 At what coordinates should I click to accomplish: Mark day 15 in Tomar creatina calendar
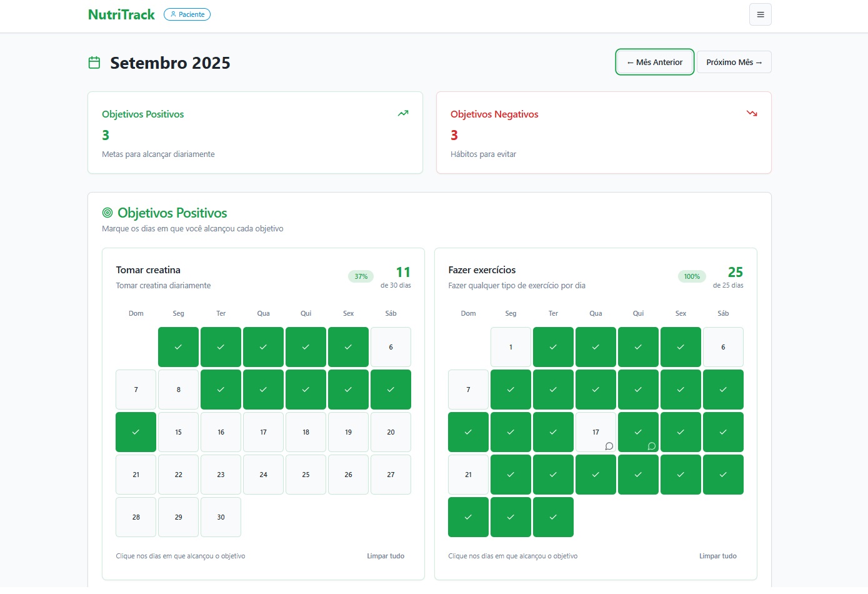click(x=178, y=432)
